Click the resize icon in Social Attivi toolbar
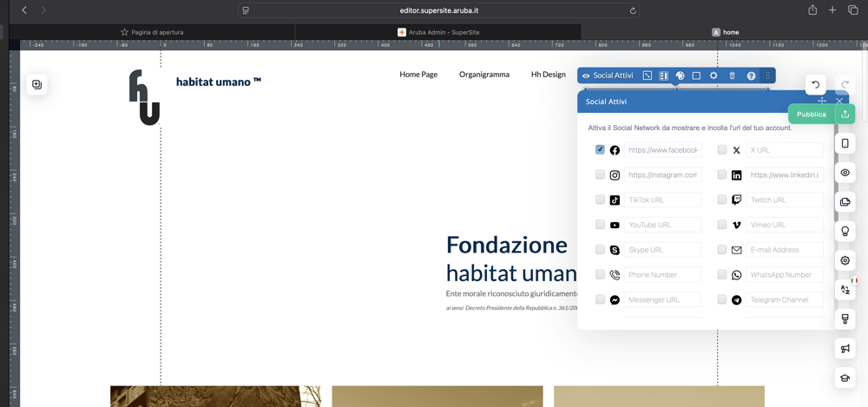The image size is (868, 407). tap(648, 75)
